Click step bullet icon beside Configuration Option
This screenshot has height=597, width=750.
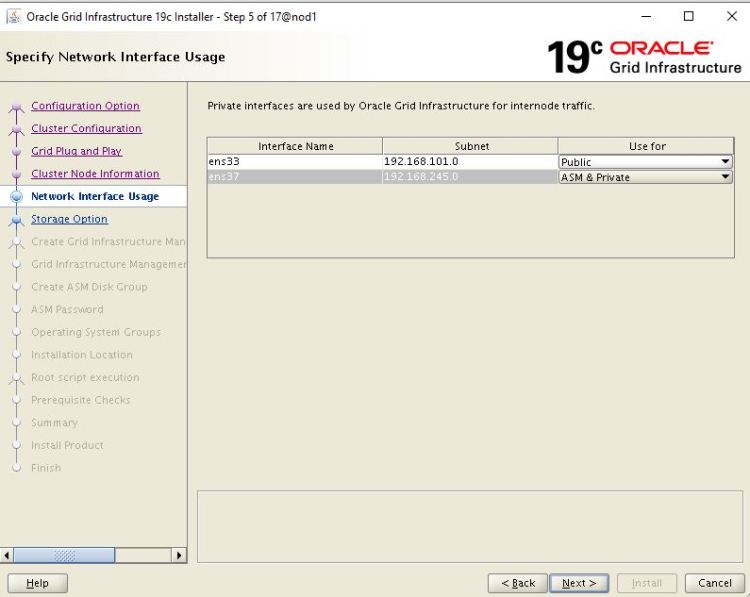coord(16,107)
